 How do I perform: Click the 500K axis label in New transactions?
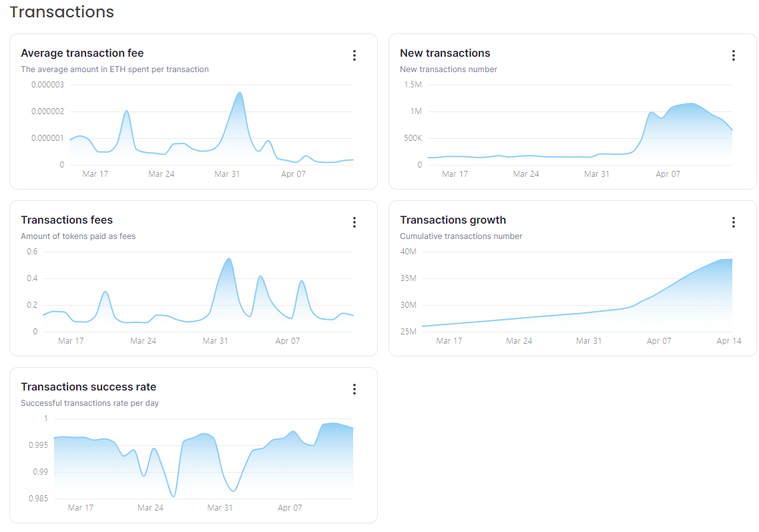(413, 138)
